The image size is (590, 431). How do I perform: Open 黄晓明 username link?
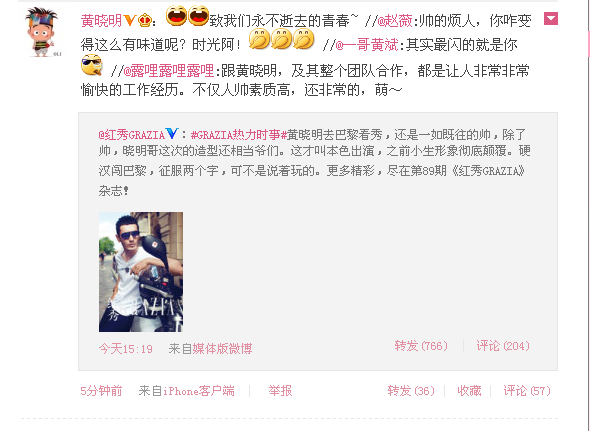point(101,21)
